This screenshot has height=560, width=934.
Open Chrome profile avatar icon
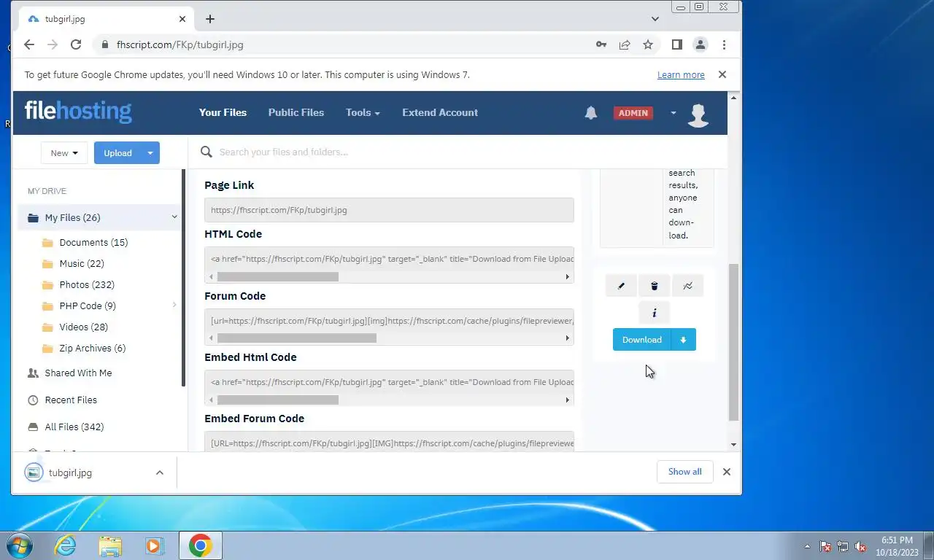pos(700,44)
